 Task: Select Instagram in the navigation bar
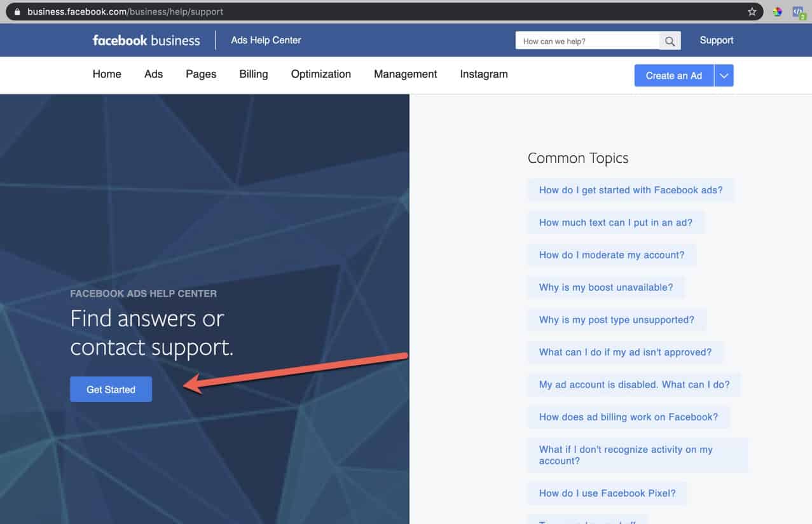click(483, 74)
